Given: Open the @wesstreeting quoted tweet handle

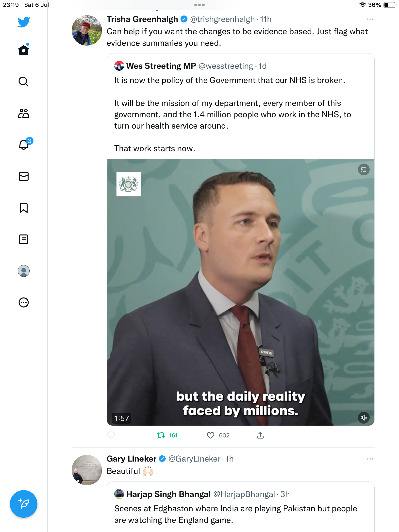Looking at the screenshot, I should click(x=226, y=66).
